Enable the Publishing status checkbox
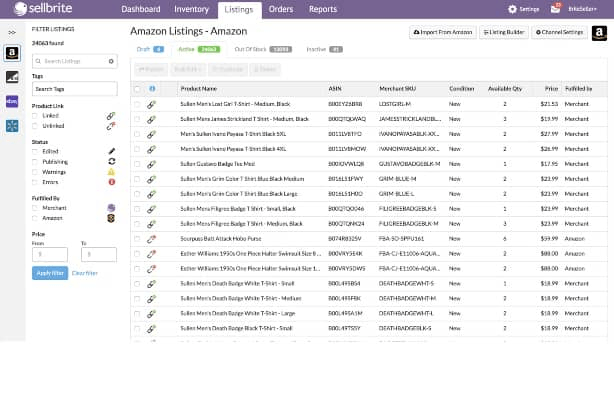The height and width of the screenshot is (400, 614). (x=35, y=161)
